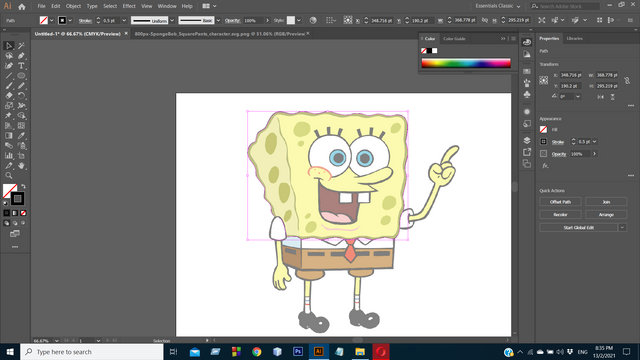Open the Object menu

pos(73,6)
